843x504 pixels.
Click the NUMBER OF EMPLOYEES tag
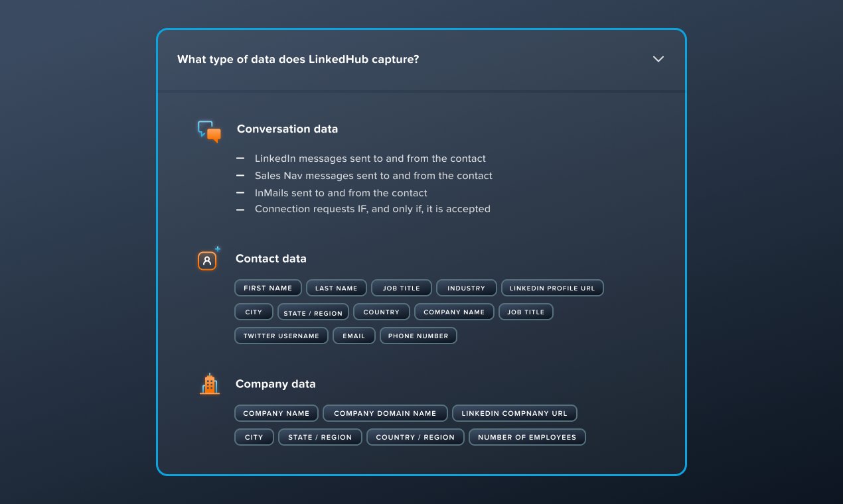[527, 437]
